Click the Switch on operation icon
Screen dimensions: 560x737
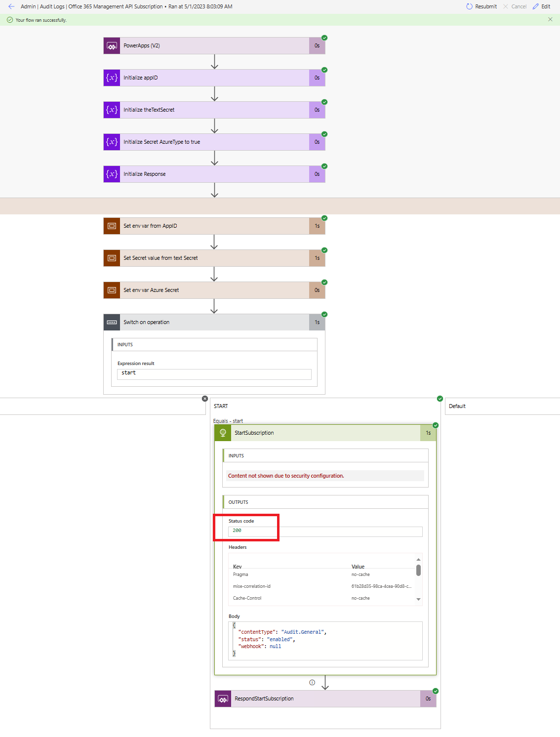coord(112,322)
